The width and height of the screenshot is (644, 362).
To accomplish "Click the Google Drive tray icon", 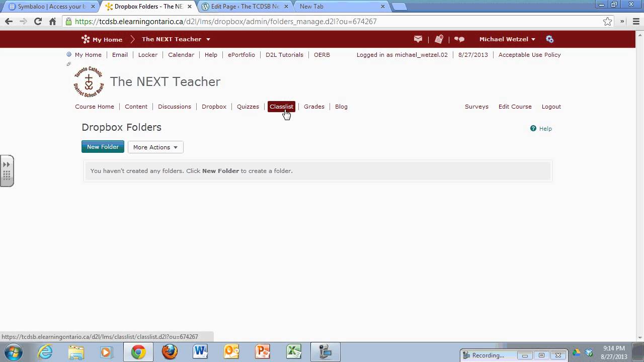I will coord(577,352).
